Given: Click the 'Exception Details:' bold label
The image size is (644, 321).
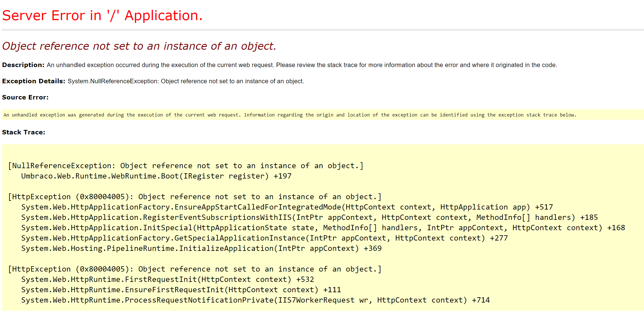Looking at the screenshot, I should click(x=34, y=81).
